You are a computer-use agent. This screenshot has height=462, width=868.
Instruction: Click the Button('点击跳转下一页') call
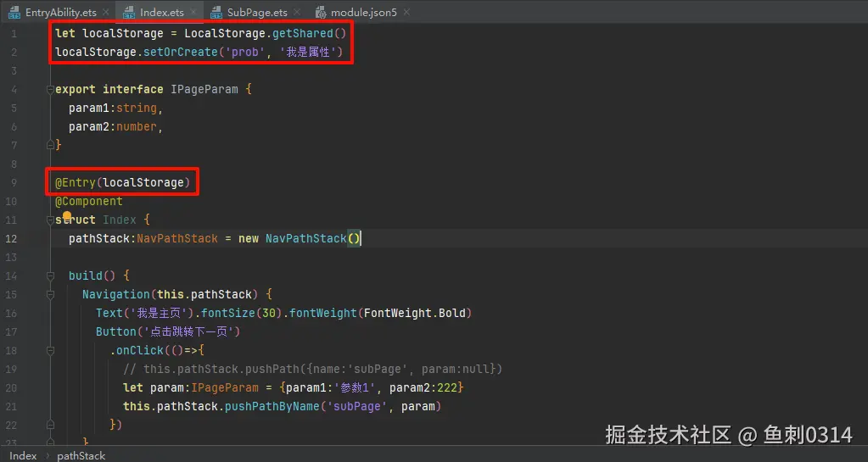(x=168, y=332)
